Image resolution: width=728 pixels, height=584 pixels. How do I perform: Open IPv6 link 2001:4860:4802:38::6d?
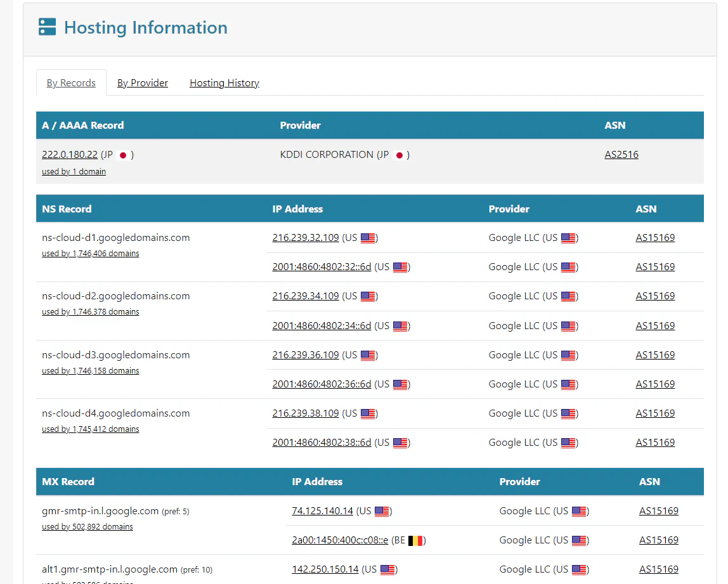point(322,443)
